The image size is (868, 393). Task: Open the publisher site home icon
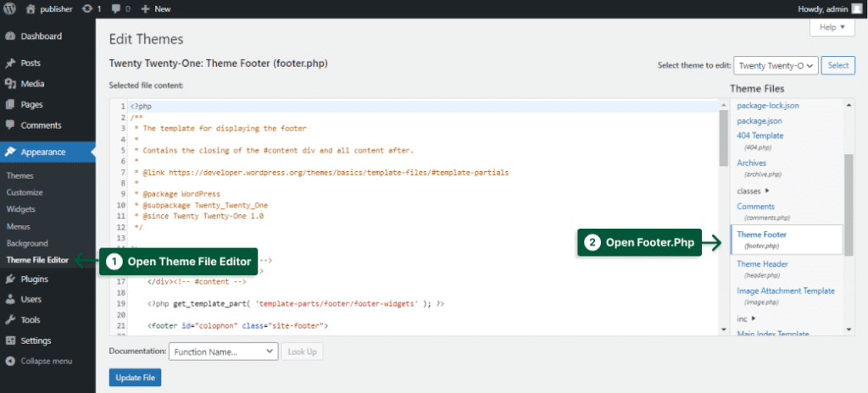31,8
